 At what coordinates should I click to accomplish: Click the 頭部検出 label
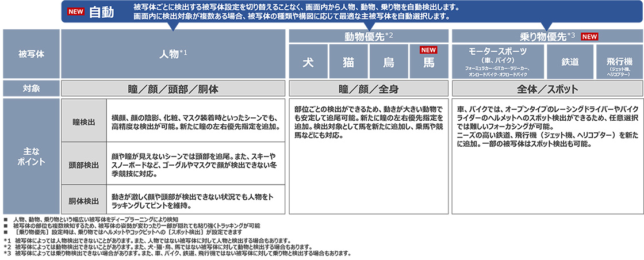coord(83,163)
